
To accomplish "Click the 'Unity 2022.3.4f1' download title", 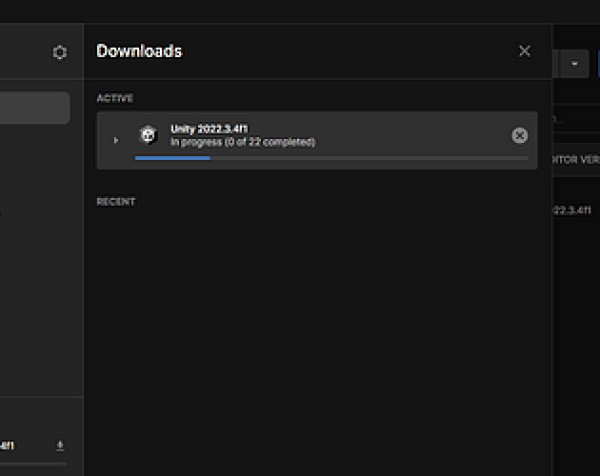I will (209, 129).
